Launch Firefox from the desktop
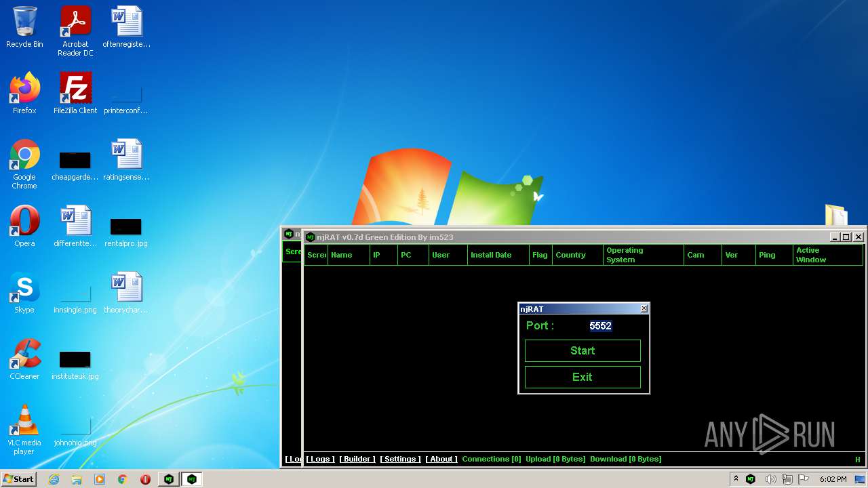Viewport: 868px width, 488px height. 24,94
